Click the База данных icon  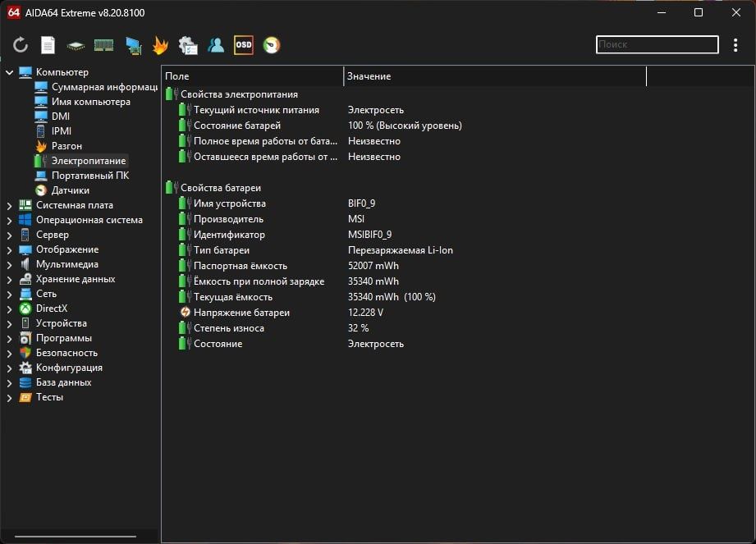point(25,382)
